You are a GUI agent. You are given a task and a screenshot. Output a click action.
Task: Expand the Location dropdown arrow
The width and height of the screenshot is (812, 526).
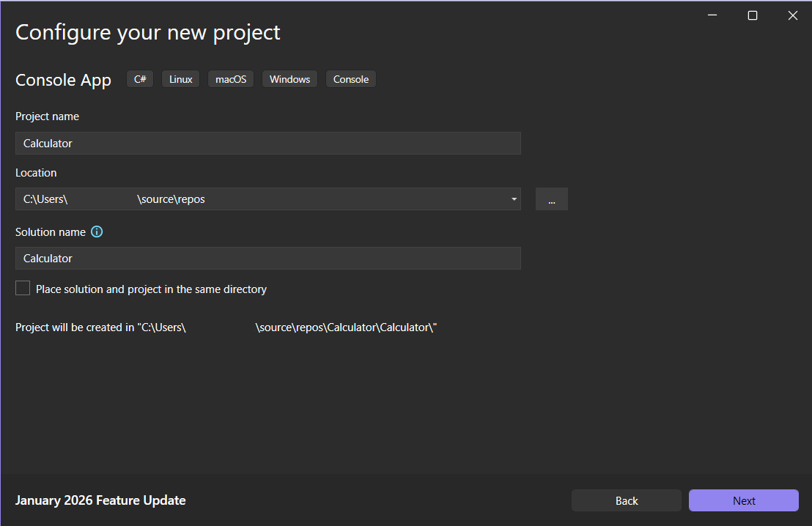click(513, 199)
